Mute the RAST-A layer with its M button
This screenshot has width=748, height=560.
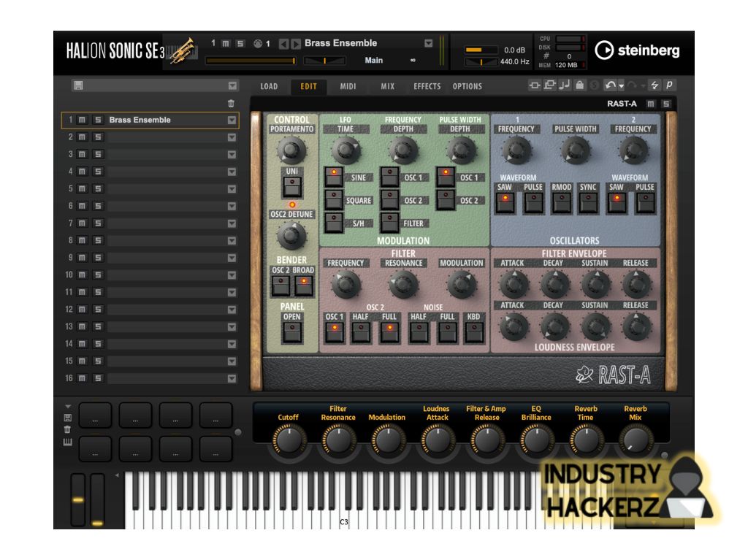click(651, 104)
